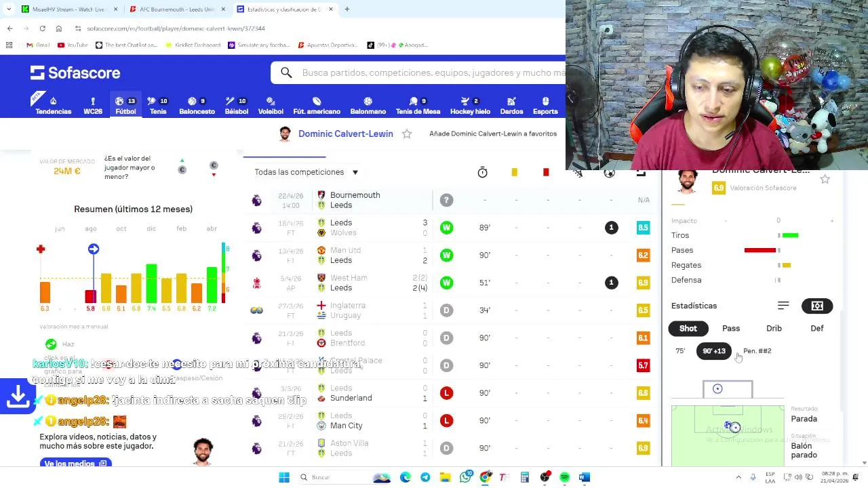The image size is (868, 488).
Task: Go back in browser history
Action: point(9,28)
